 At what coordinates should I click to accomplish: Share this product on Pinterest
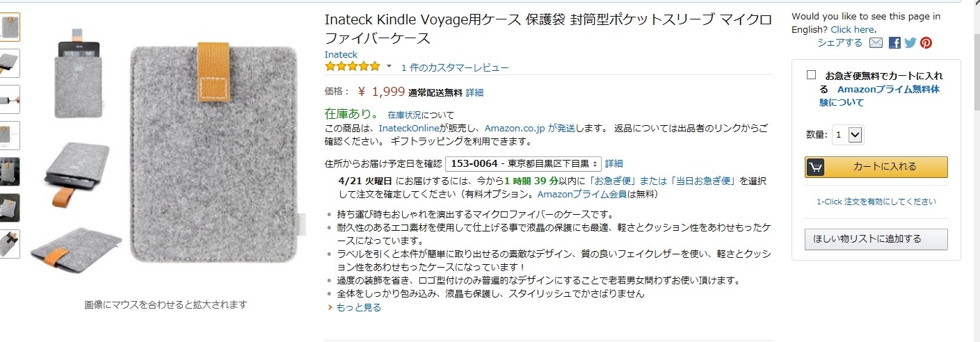click(x=926, y=43)
